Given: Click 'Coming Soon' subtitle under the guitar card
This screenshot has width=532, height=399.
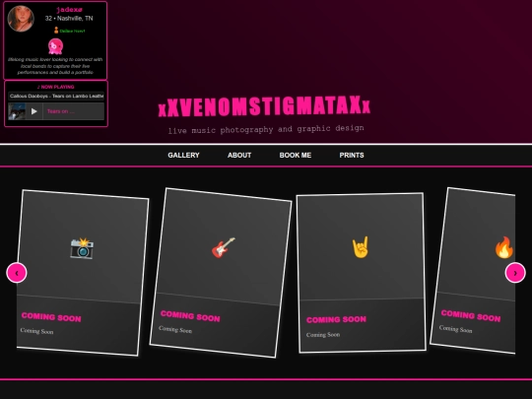Looking at the screenshot, I should (x=175, y=329).
